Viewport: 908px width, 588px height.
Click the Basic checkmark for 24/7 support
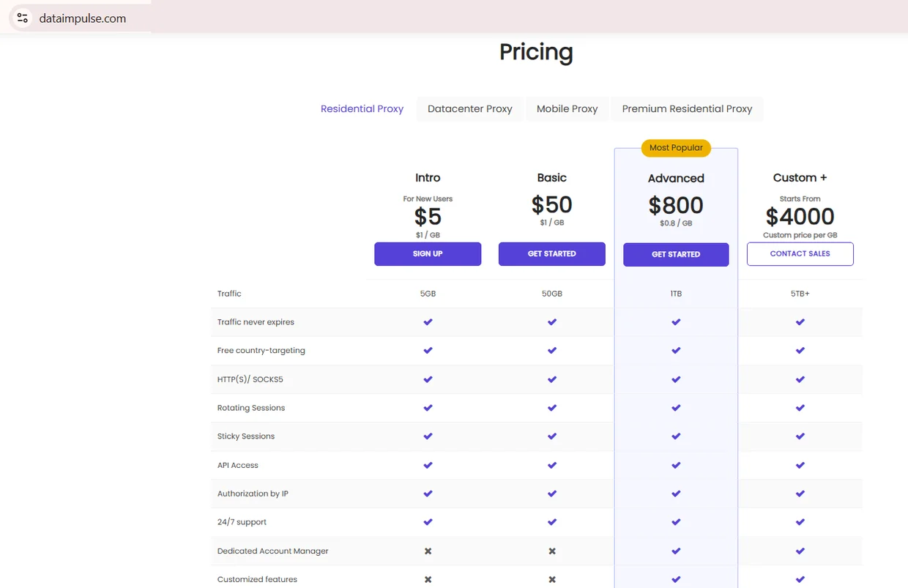click(x=552, y=521)
